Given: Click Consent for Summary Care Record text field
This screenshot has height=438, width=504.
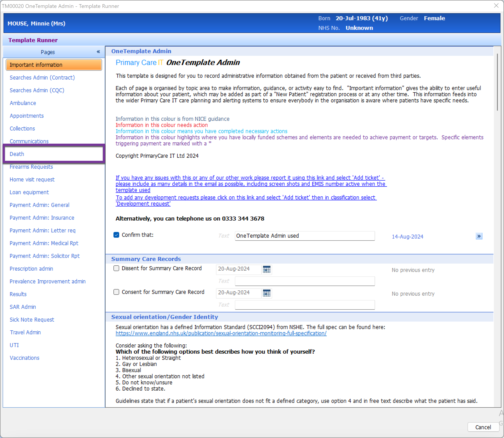Looking at the screenshot, I should [305, 305].
